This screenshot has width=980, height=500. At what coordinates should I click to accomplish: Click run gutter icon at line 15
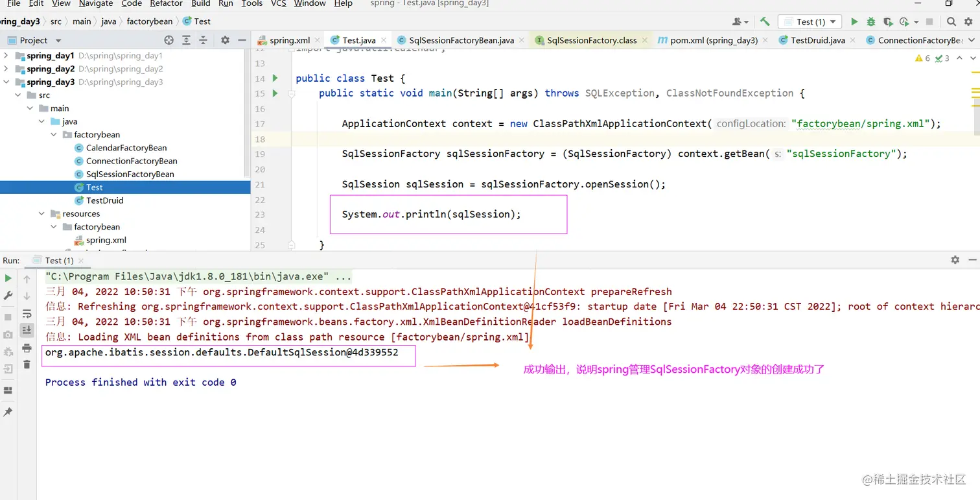tap(275, 93)
